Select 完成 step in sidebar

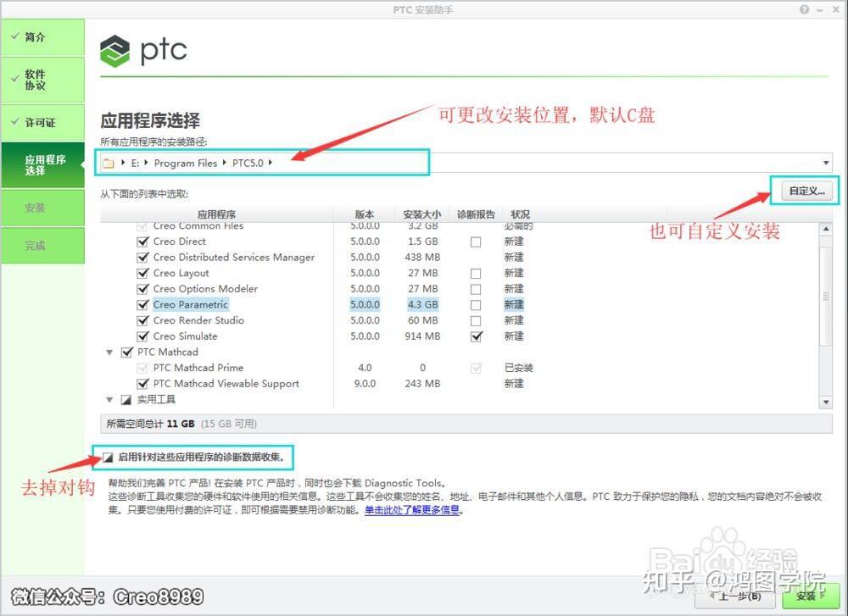[42, 246]
